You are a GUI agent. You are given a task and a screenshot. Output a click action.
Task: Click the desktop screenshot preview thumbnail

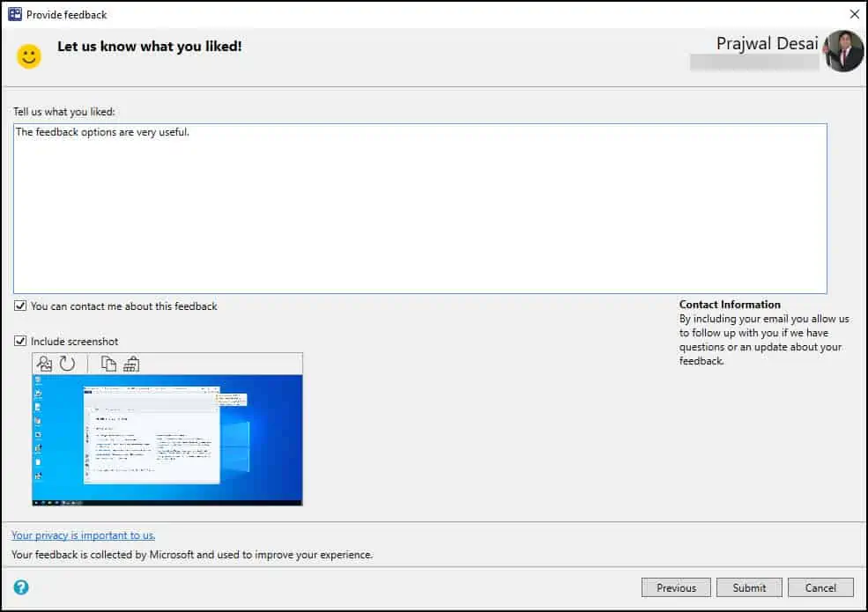pyautogui.click(x=167, y=440)
